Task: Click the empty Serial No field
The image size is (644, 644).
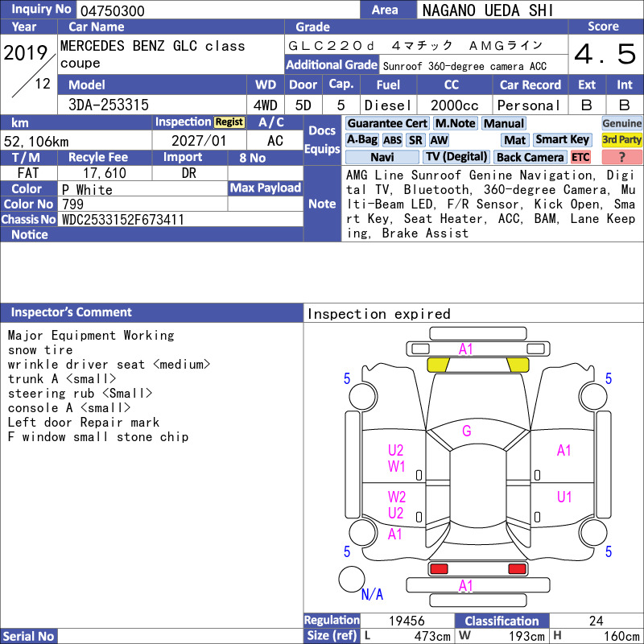Action: click(180, 636)
